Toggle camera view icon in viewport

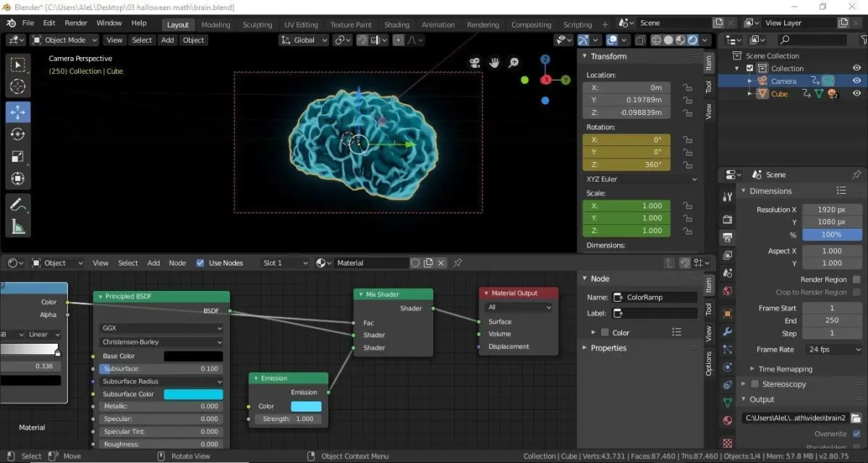coord(475,63)
